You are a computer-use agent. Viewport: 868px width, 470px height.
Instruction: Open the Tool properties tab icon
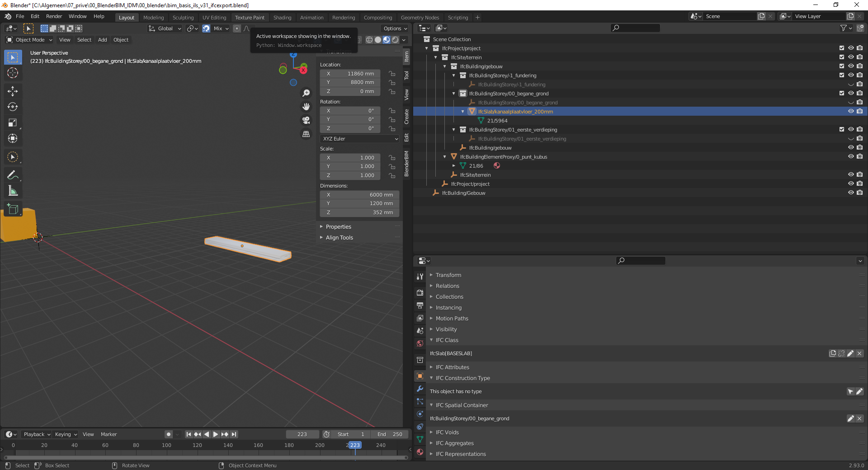click(420, 277)
